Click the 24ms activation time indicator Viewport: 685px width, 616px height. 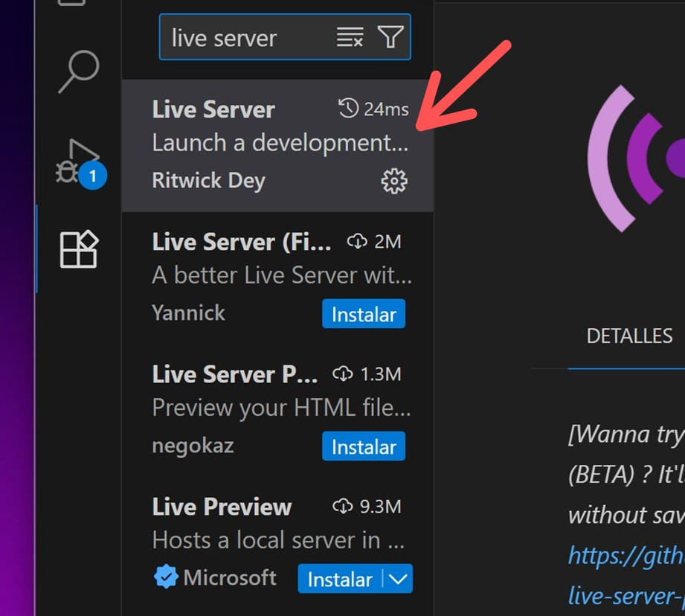(x=373, y=109)
